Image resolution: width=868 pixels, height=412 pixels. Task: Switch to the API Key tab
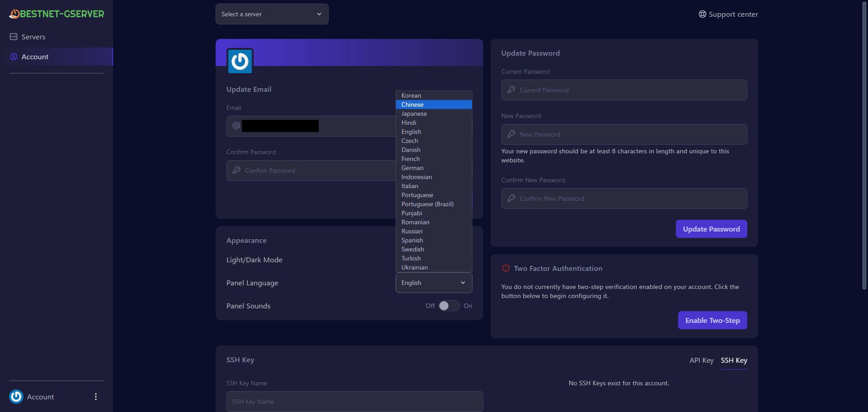701,360
